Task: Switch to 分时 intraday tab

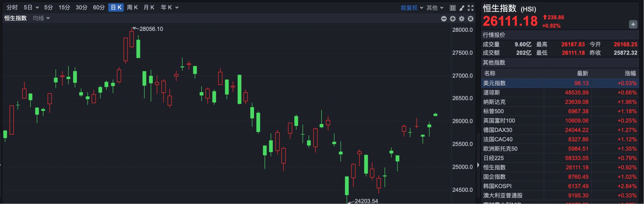Action: click(12, 7)
